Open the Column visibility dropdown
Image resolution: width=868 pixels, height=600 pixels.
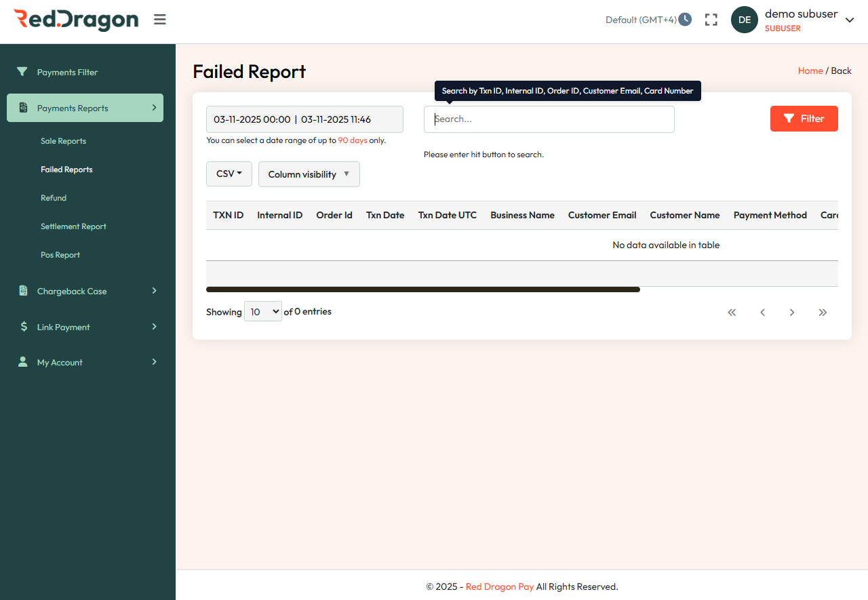309,174
